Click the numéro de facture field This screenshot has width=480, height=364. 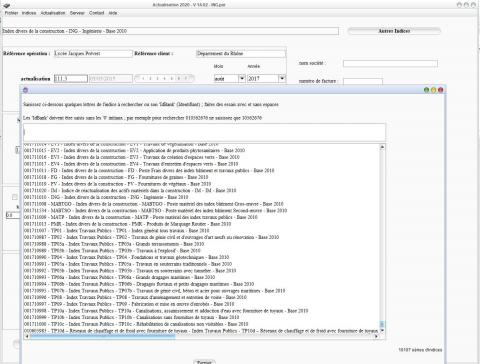click(x=363, y=81)
